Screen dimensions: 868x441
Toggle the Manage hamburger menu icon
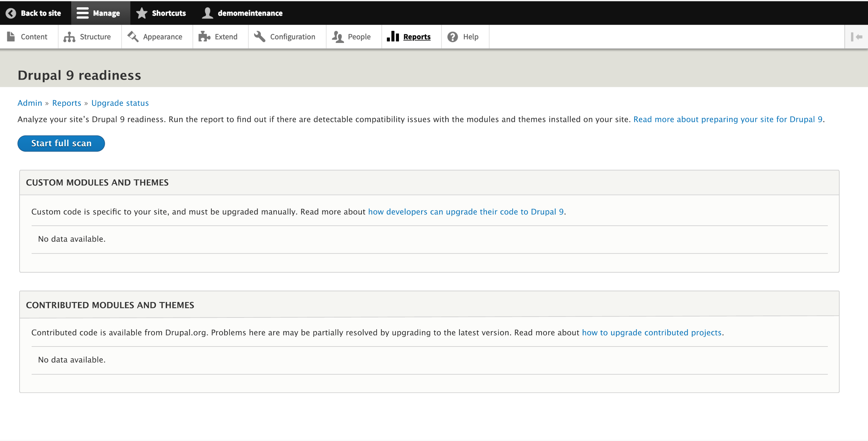pyautogui.click(x=82, y=13)
